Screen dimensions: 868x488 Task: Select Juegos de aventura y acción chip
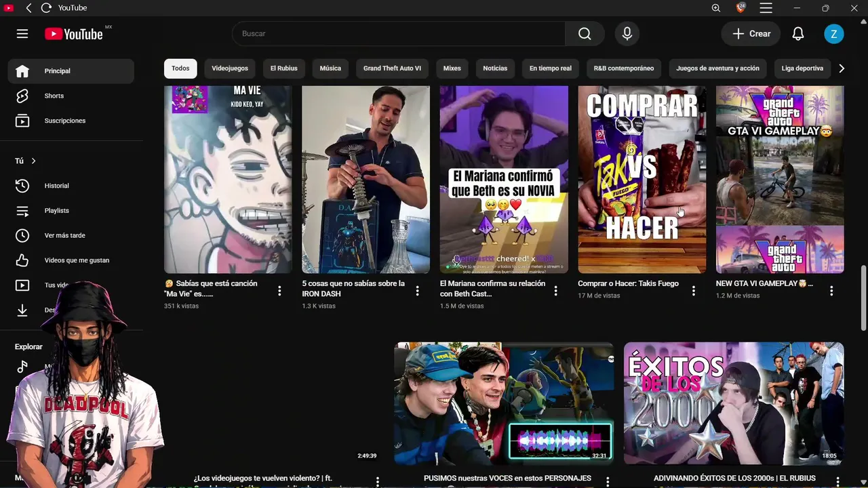[x=717, y=68]
